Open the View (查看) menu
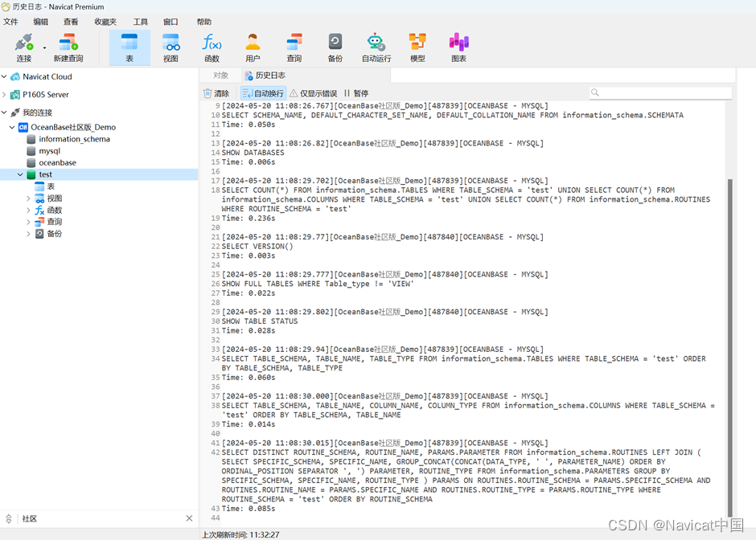The image size is (756, 540). [71, 22]
